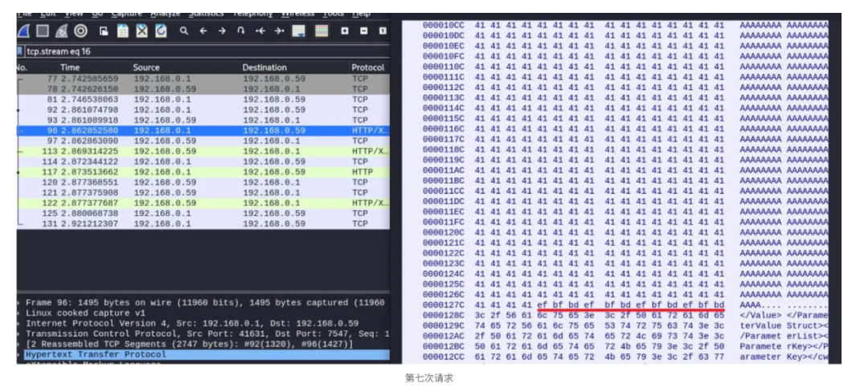Restart the current capture with the fin-and-arrow icon
The image size is (868, 388).
click(x=62, y=31)
